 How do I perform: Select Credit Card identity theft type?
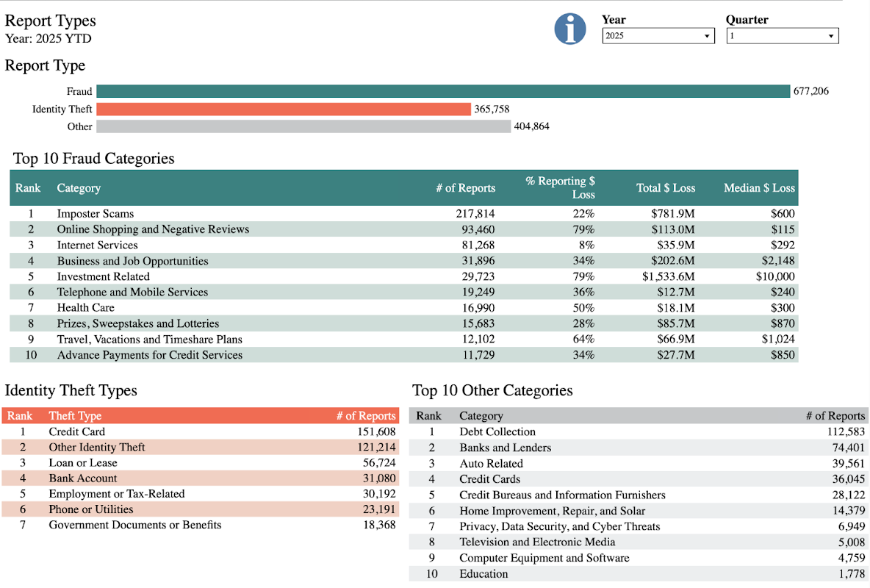tap(77, 431)
